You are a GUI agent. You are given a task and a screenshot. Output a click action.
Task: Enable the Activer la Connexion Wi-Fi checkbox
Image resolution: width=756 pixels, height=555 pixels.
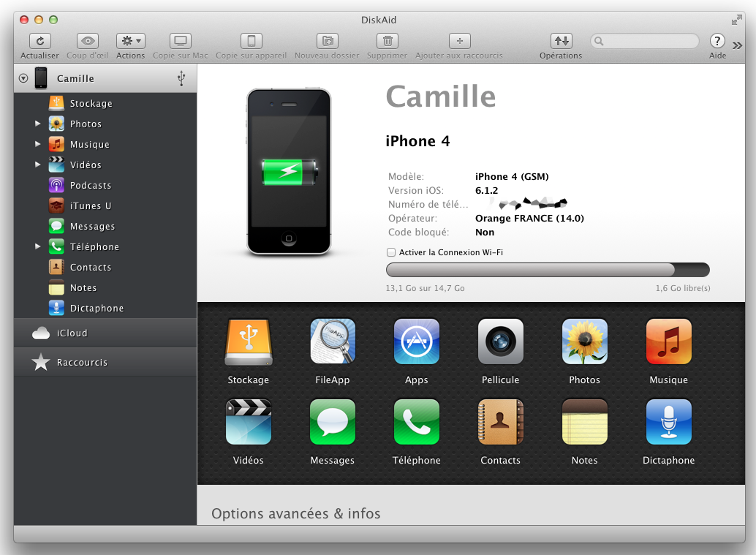tap(391, 252)
